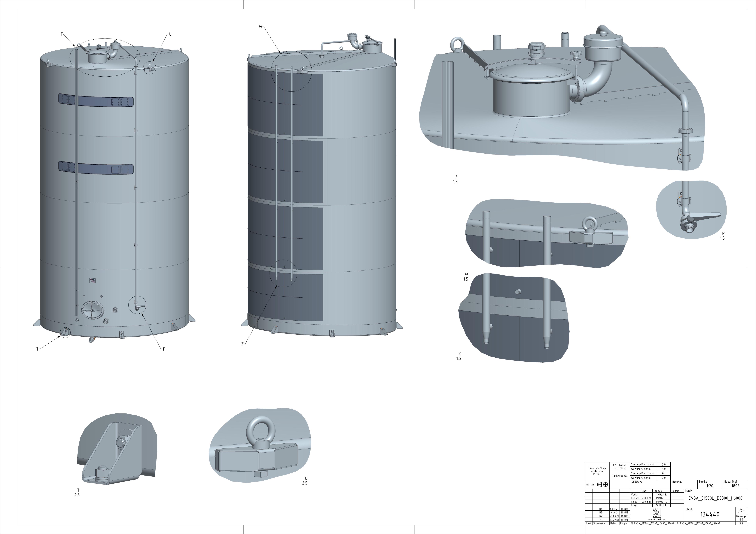Click the "Tank/Posoda" cell
The width and height of the screenshot is (756, 534).
619,476
